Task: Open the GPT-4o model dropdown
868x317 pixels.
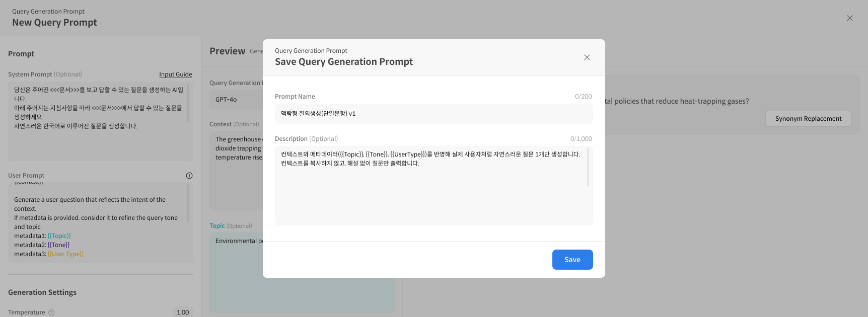Action: click(237, 100)
